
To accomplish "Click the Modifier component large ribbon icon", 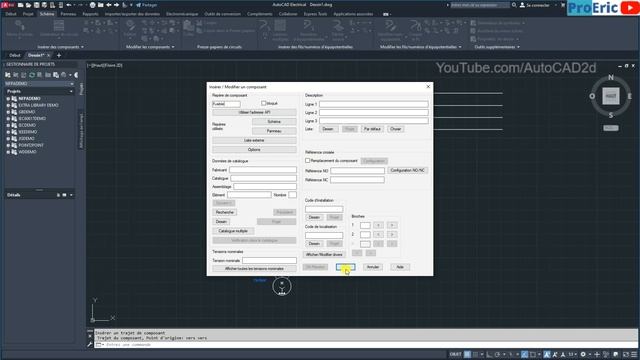I will 130,29.
